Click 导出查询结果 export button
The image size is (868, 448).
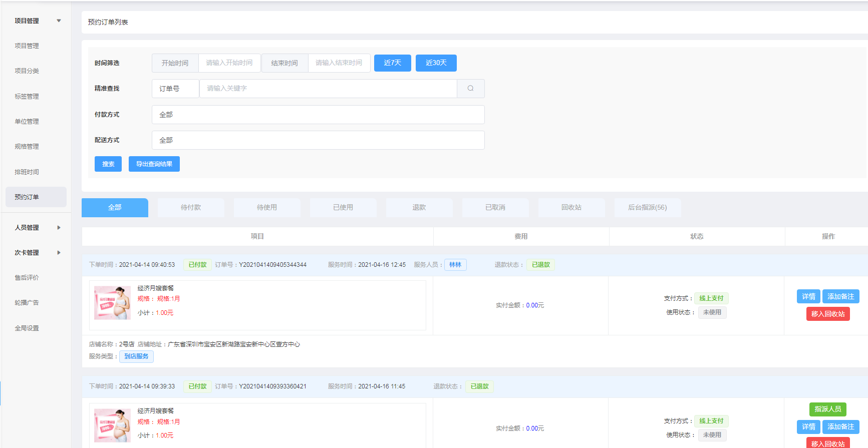click(154, 164)
